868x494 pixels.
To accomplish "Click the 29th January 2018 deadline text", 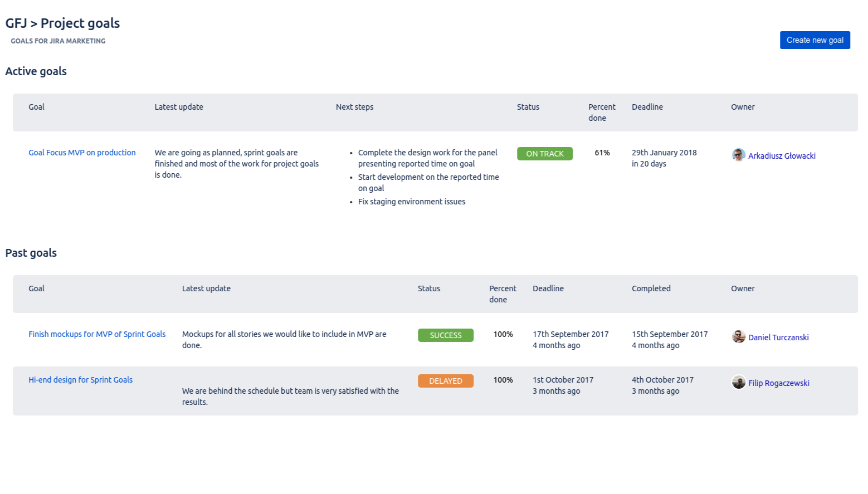I will pyautogui.click(x=664, y=153).
